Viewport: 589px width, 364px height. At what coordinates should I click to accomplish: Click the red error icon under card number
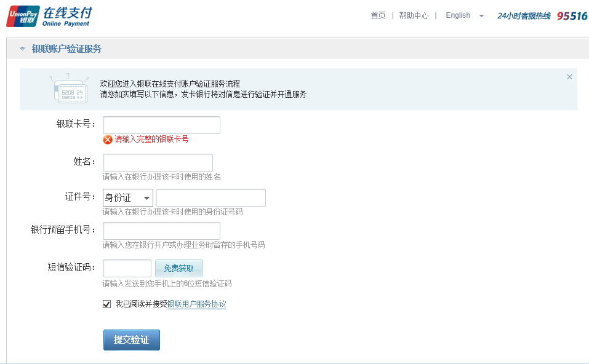[108, 140]
